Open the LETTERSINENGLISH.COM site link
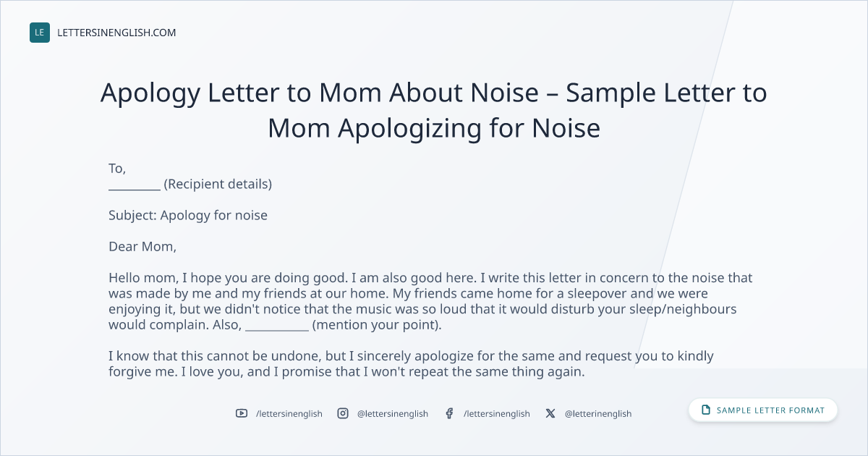 point(116,33)
